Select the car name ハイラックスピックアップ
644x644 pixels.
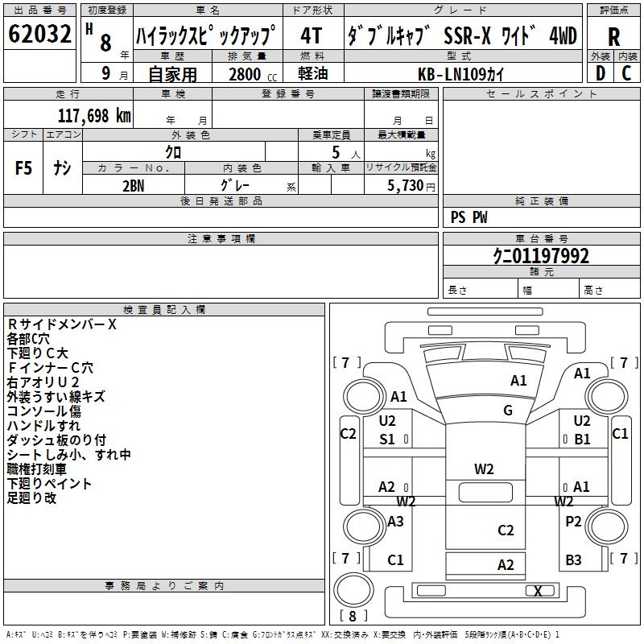(206, 35)
